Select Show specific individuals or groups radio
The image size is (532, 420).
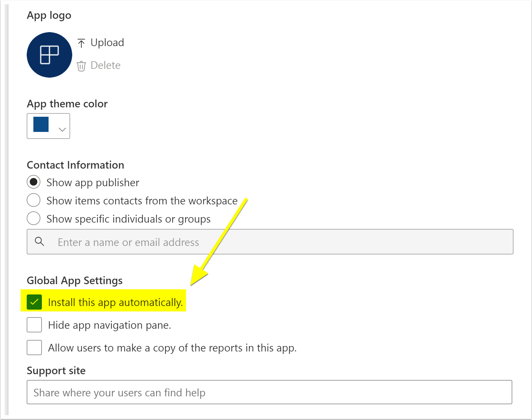tap(34, 218)
